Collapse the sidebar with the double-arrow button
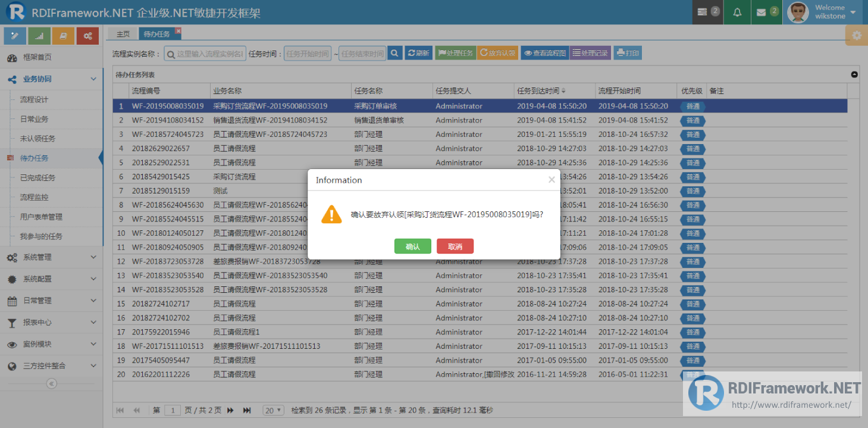Screen dimensions: 868x428 point(52,384)
